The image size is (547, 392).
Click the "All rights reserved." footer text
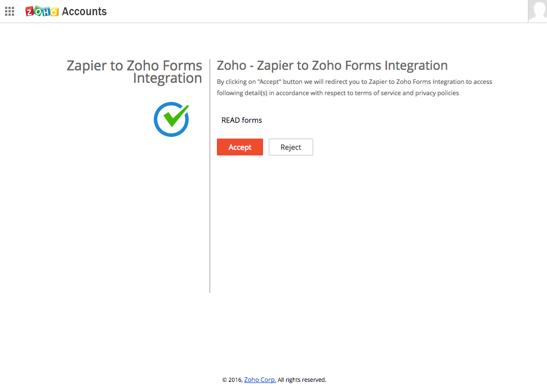click(302, 380)
